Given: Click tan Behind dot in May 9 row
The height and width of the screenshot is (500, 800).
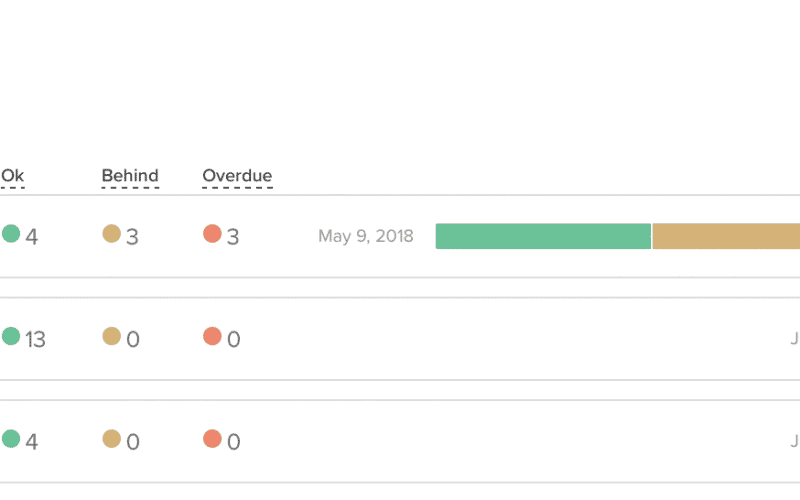Looking at the screenshot, I should point(112,234).
